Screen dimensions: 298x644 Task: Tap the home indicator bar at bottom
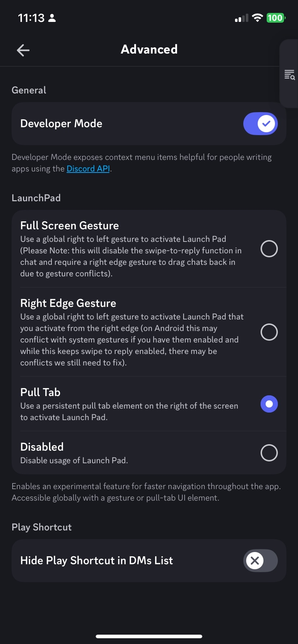(x=149, y=636)
